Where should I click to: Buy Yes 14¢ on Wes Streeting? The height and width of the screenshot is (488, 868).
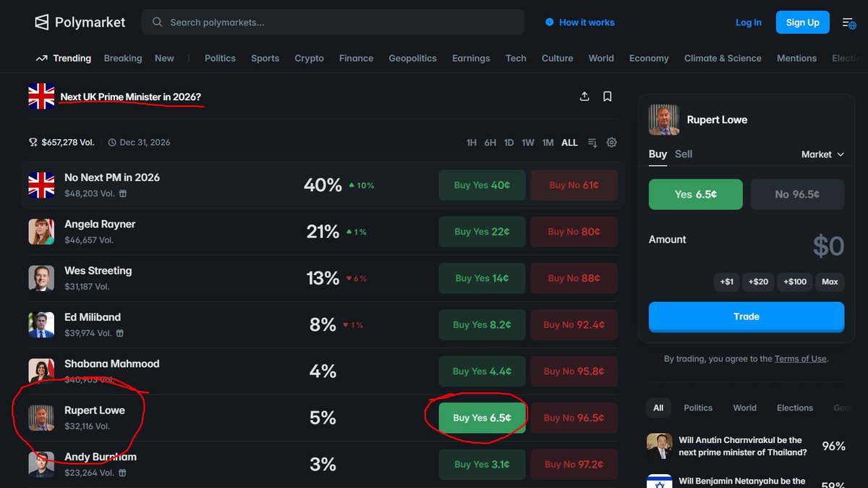point(482,278)
